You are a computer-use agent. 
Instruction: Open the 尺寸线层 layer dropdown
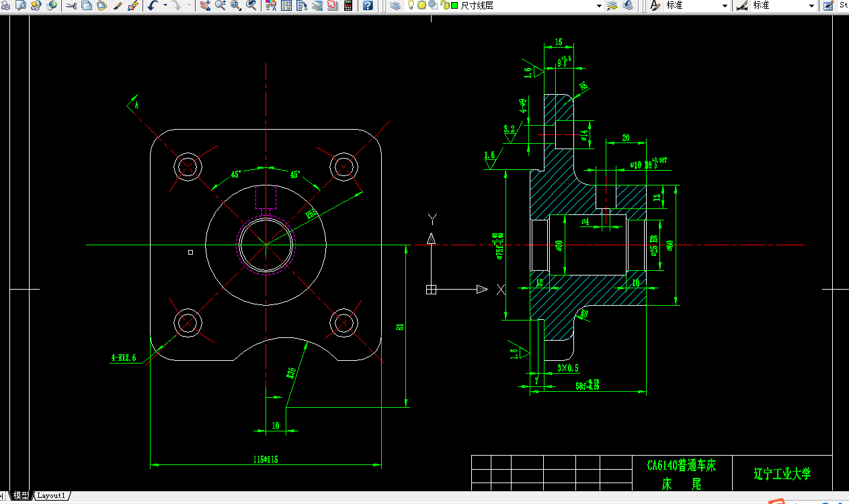coord(598,5)
